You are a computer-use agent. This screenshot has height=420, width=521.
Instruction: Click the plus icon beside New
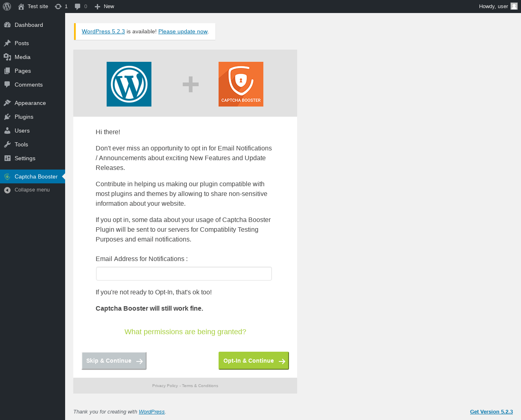pyautogui.click(x=97, y=7)
